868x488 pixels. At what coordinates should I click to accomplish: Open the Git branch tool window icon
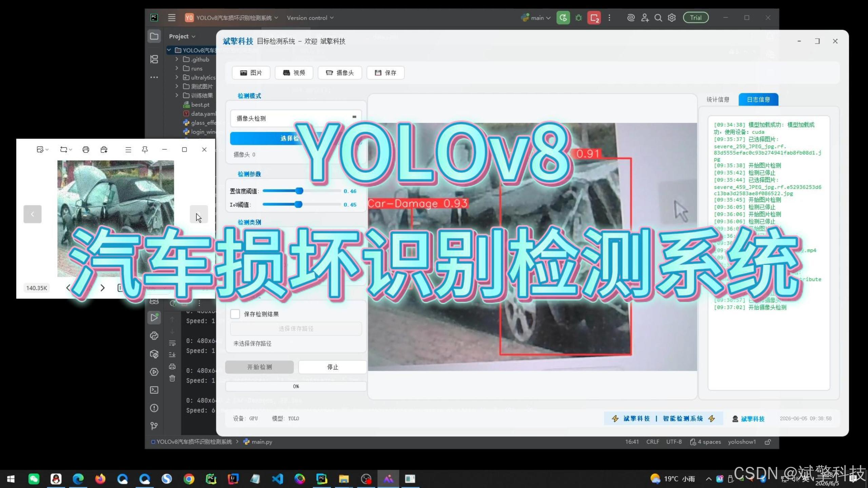tap(154, 426)
